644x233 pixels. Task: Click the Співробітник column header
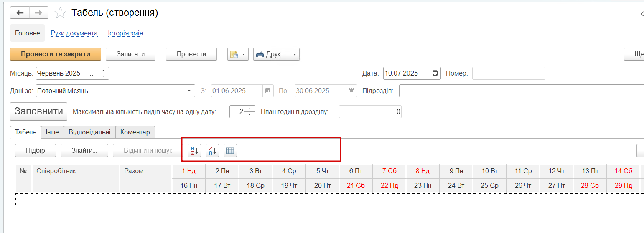pos(76,178)
